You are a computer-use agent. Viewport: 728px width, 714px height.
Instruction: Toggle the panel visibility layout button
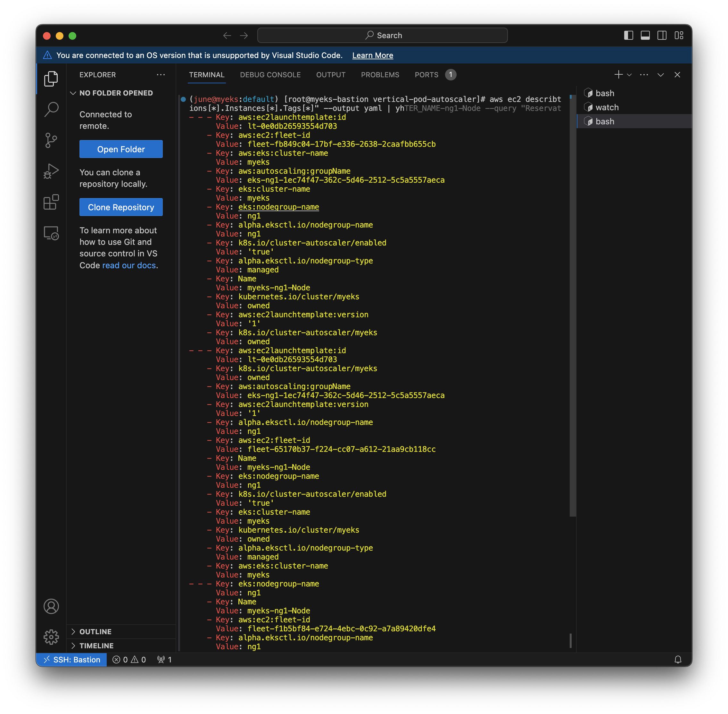(x=645, y=35)
